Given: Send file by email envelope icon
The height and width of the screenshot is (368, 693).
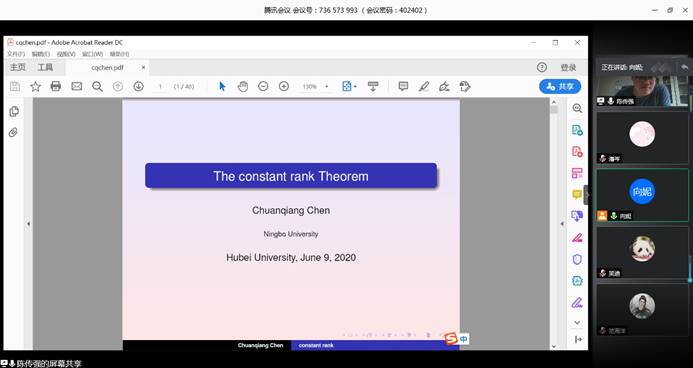Looking at the screenshot, I should coord(76,86).
